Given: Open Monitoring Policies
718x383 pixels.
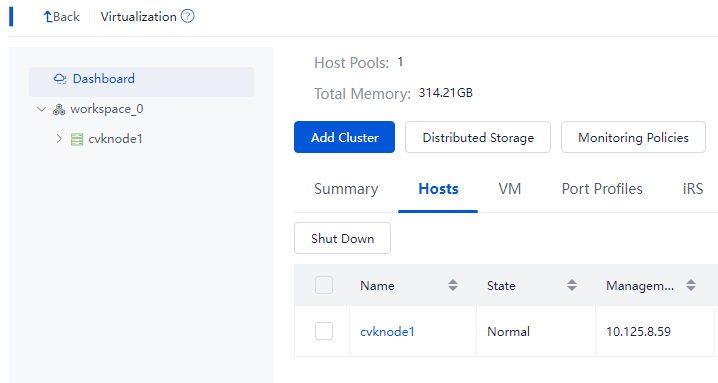Looking at the screenshot, I should (633, 137).
